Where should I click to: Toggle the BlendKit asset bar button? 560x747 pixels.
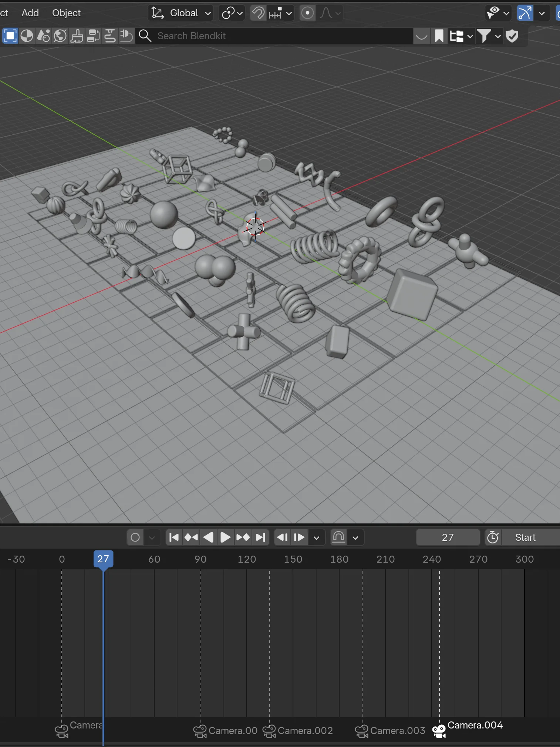pos(421,36)
